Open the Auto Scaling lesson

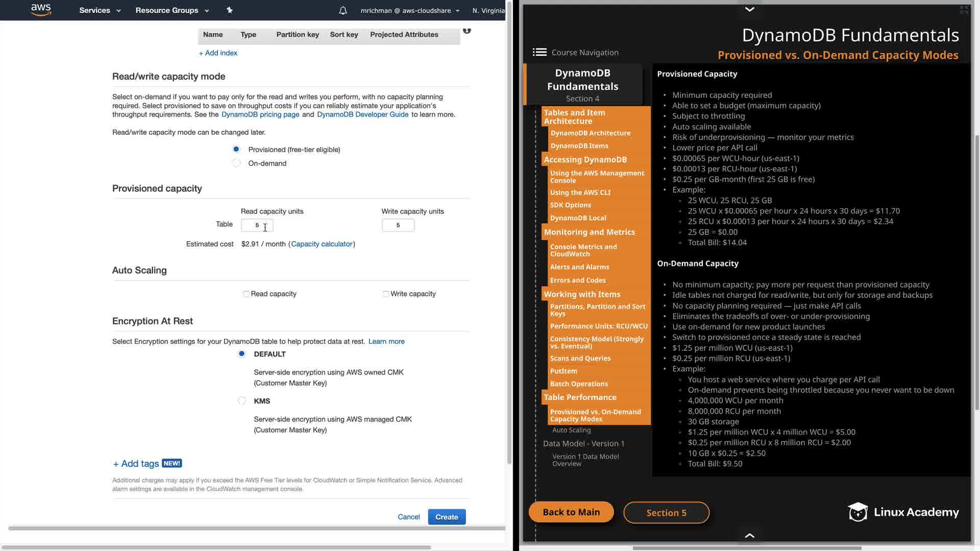coord(571,430)
